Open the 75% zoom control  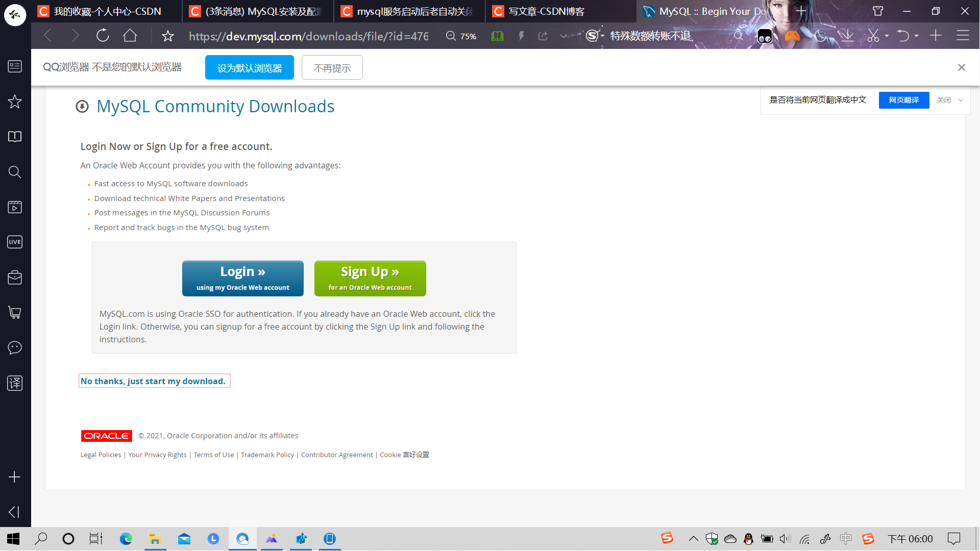point(461,36)
